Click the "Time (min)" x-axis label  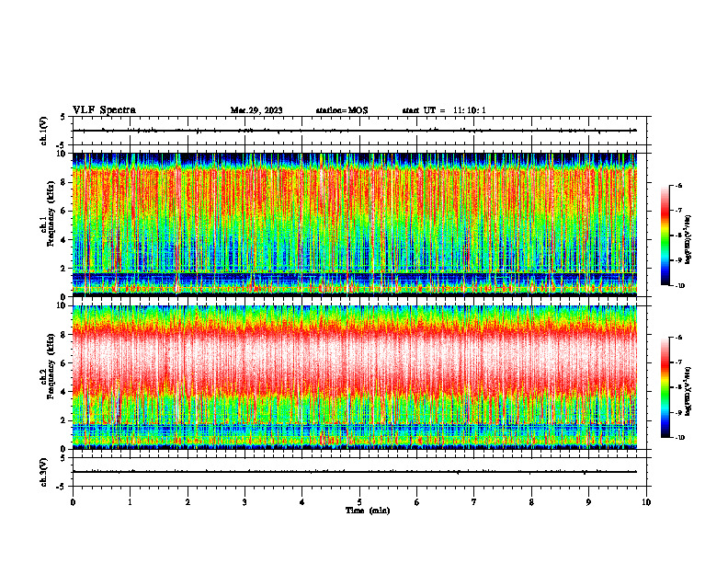pyautogui.click(x=368, y=511)
